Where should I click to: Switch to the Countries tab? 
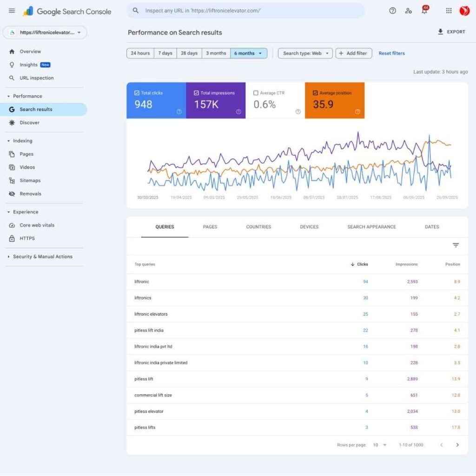pyautogui.click(x=258, y=227)
